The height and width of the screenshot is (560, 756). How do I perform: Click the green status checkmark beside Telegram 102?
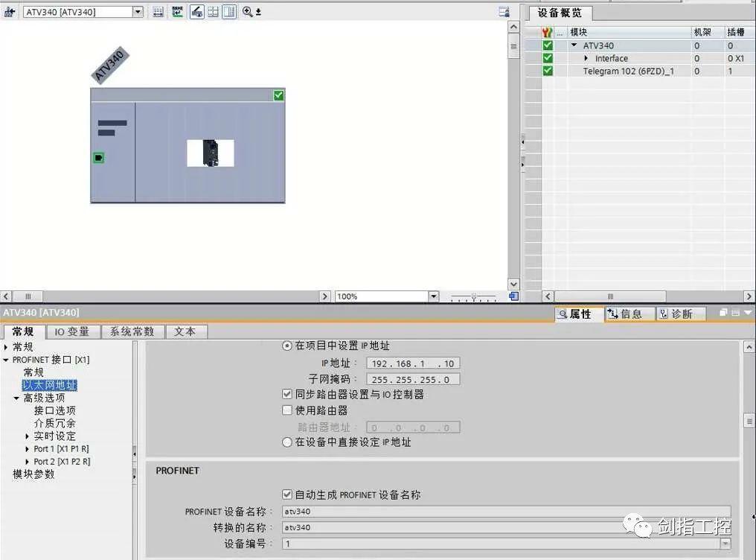[x=547, y=71]
